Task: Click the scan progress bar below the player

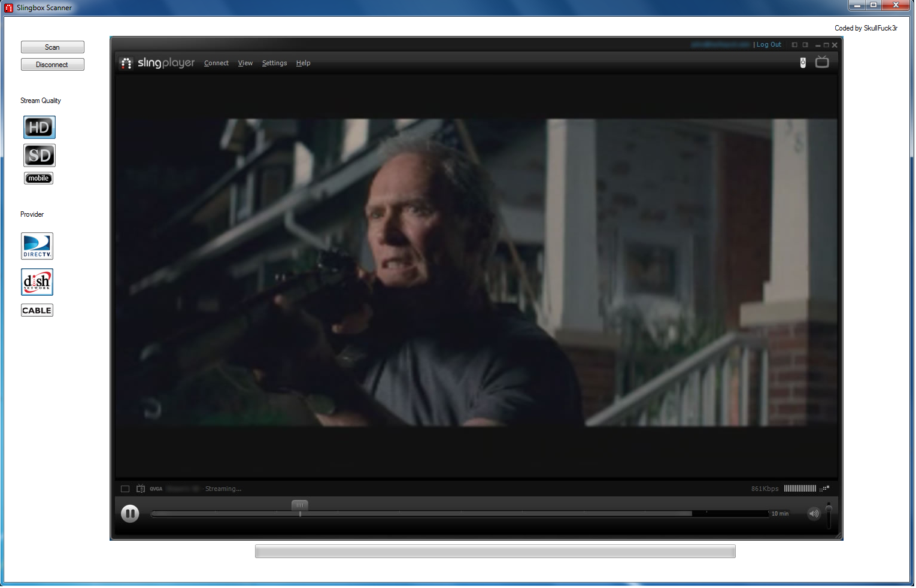Action: click(495, 551)
